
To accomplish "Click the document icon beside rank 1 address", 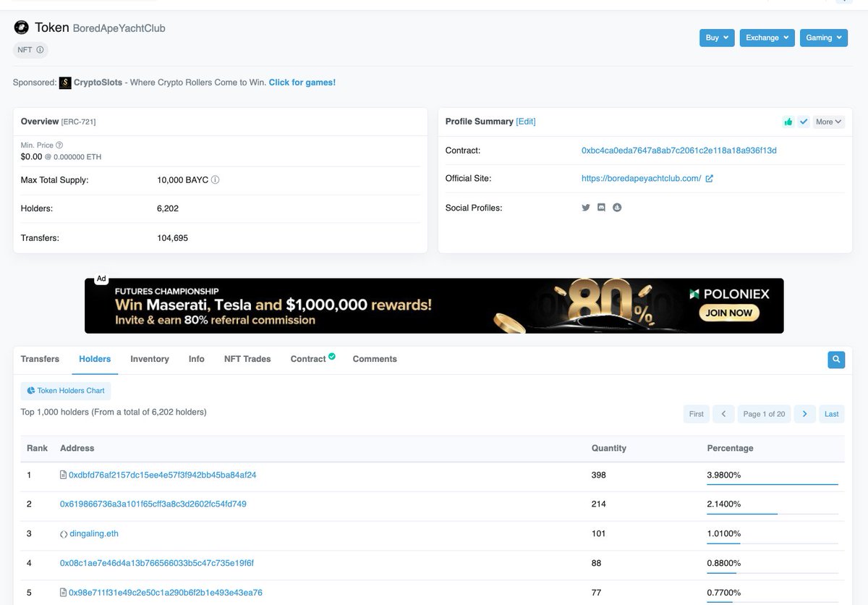I will 64,475.
